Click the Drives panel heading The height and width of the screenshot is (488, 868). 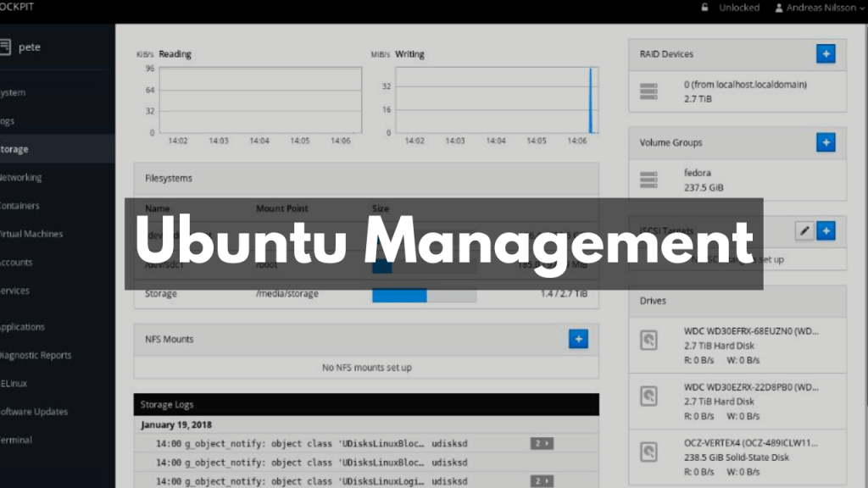654,301
